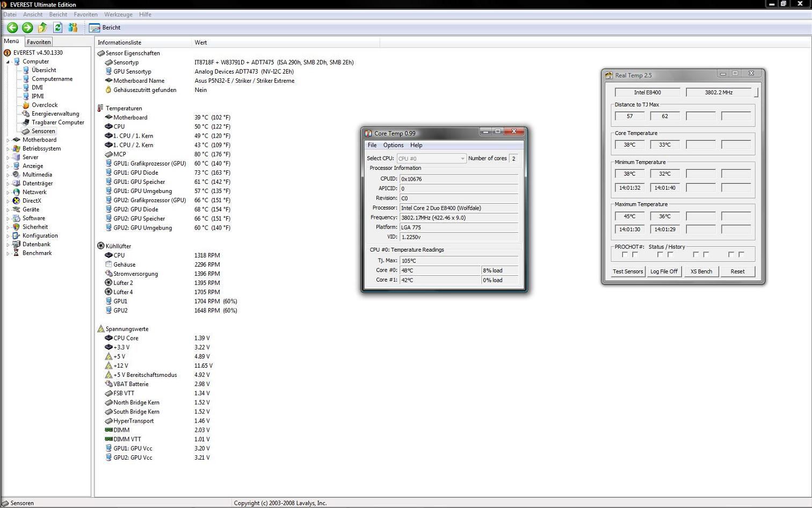Click the DirectX icon in the tree
Image resolution: width=812 pixels, height=508 pixels.
click(17, 201)
